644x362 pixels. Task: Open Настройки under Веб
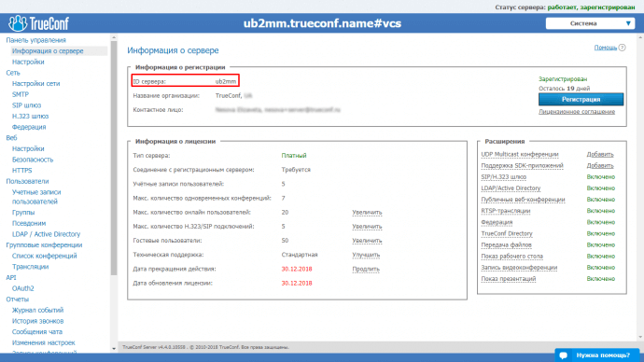[28, 148]
